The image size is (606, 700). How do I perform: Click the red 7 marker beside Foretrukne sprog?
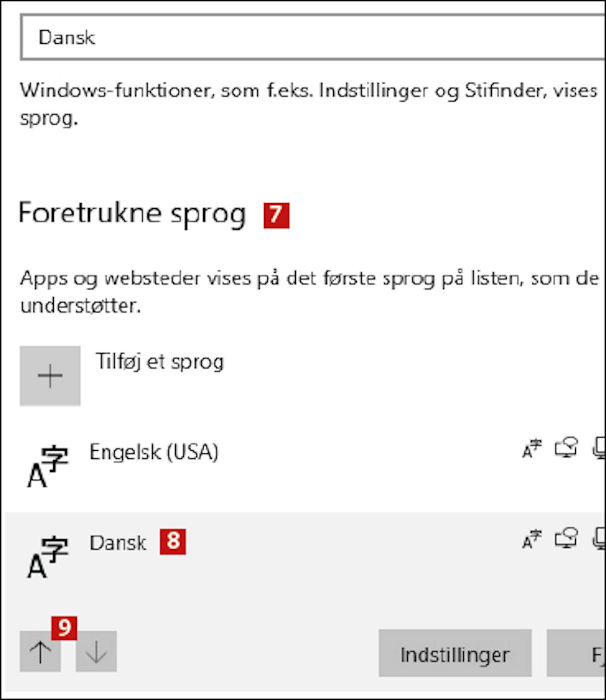click(276, 215)
